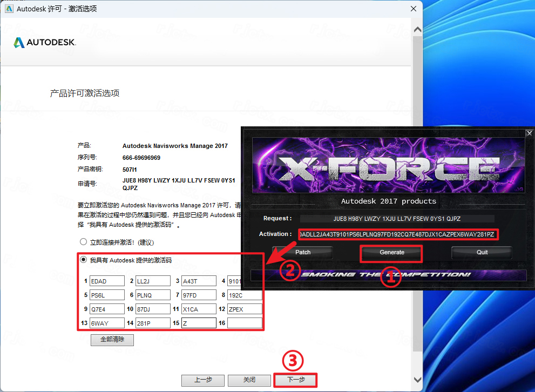This screenshot has height=392, width=535.
Task: Click the 关闭 close button at the bottom
Action: [x=249, y=380]
